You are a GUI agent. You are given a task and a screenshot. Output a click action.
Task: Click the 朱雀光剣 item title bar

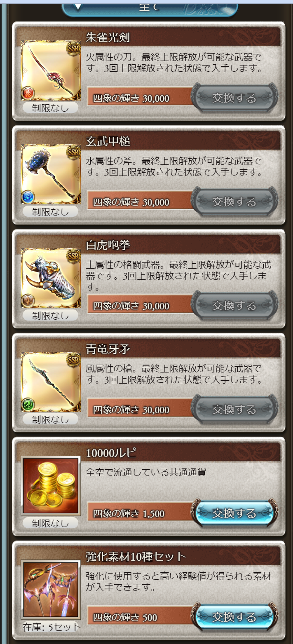(183, 37)
